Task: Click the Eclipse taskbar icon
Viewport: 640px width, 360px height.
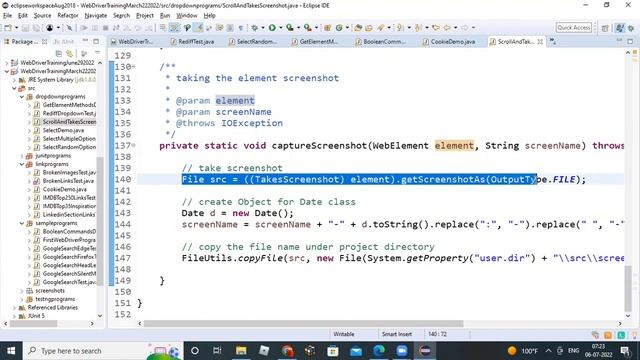Action: (425, 351)
